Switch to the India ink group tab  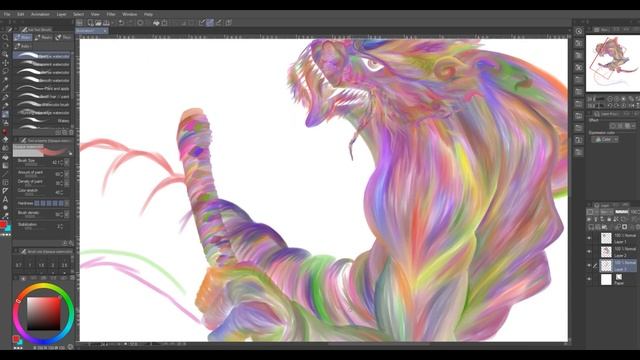(x=23, y=46)
